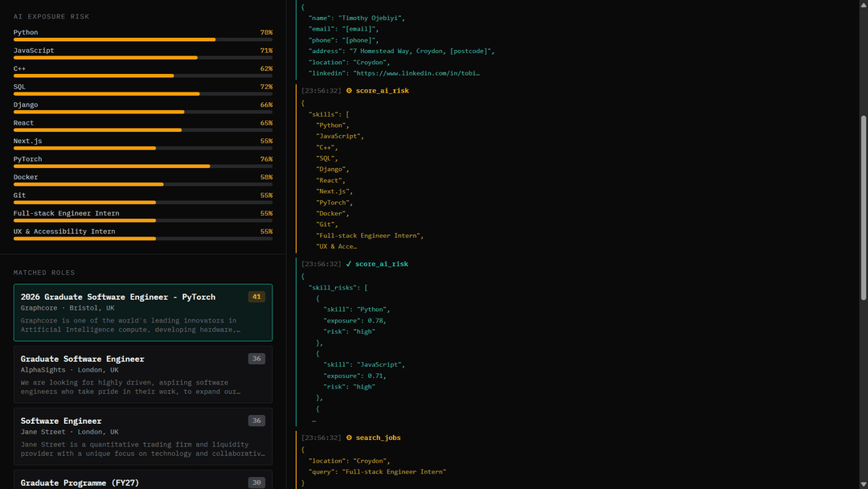The height and width of the screenshot is (489, 868).
Task: Click the 30 badge on Graduate Programme card
Action: (x=256, y=483)
